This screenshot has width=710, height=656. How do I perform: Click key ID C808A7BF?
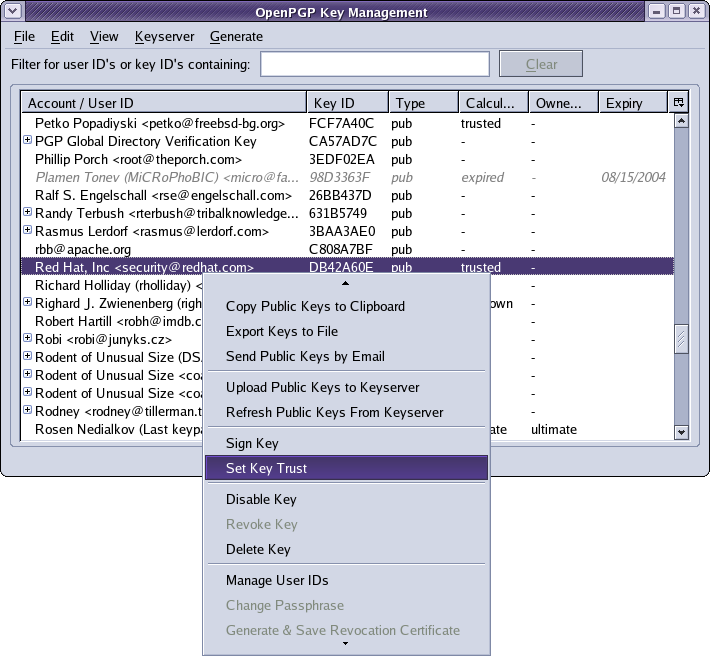[x=341, y=249]
